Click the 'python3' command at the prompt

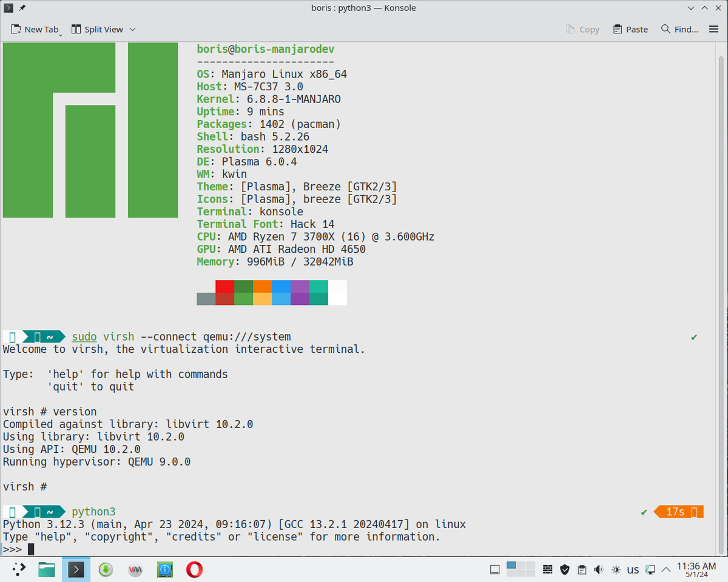coord(93,512)
